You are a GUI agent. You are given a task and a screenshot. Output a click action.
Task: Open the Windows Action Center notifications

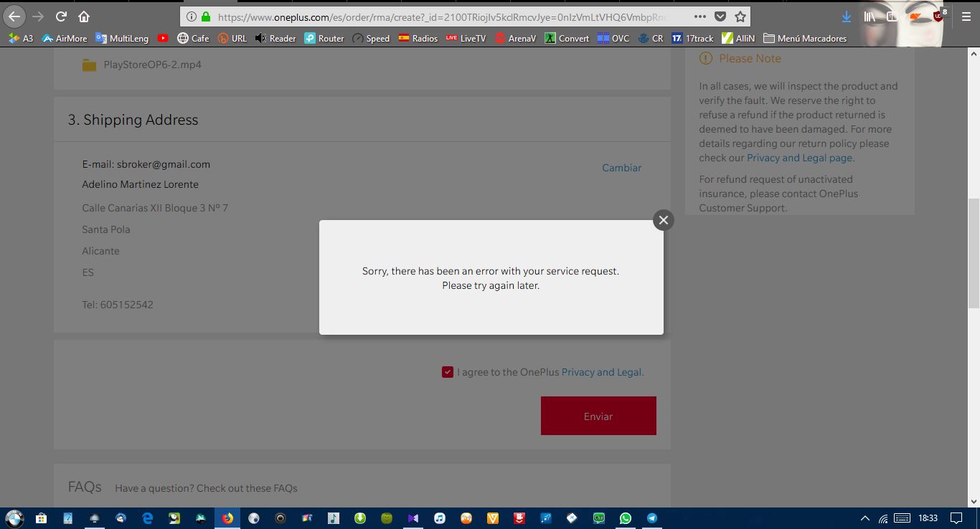[956, 518]
